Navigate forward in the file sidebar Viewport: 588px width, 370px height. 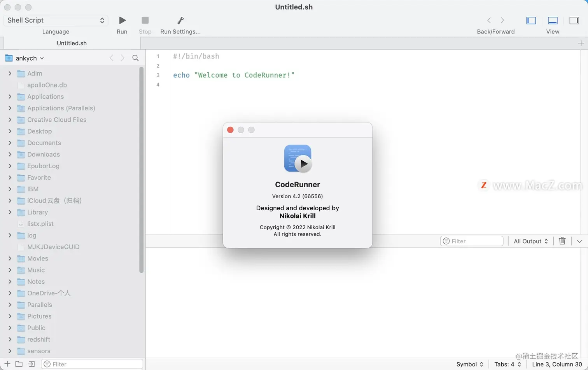[x=122, y=58]
